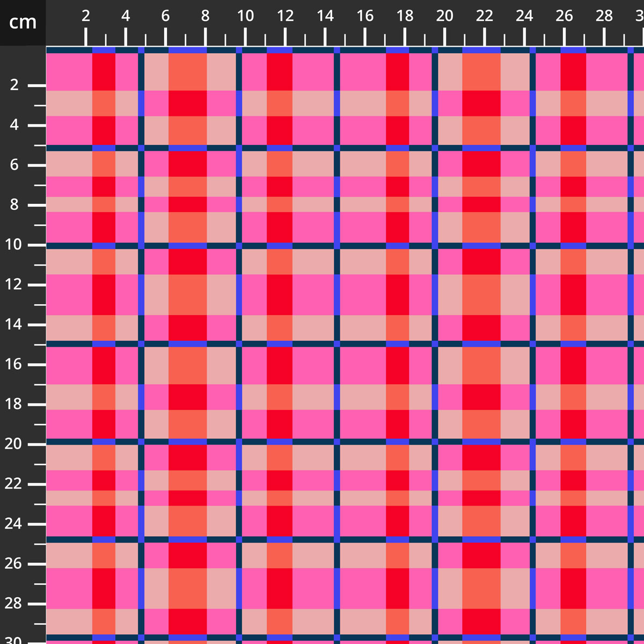Click the 8 mark on the left ruler
The width and height of the screenshot is (644, 644).
coord(14,205)
